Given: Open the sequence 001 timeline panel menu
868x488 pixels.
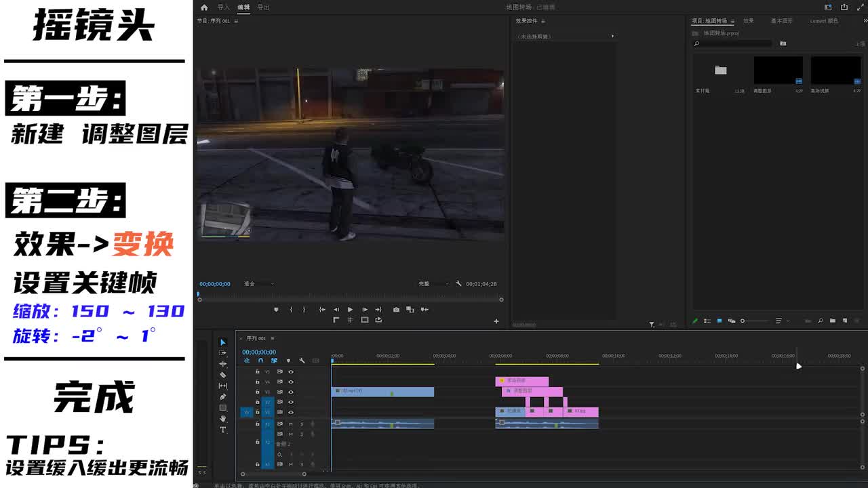Looking at the screenshot, I should (x=273, y=338).
